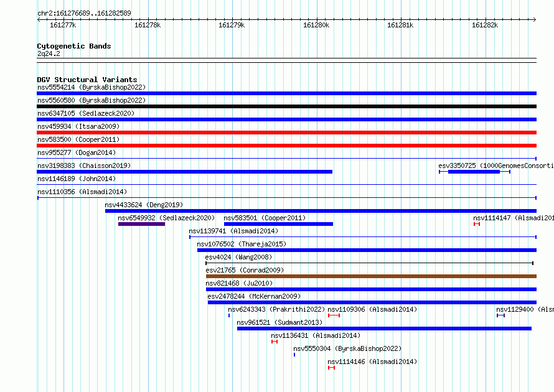Select the blue nsv821468 Ju2010 bar
The image size is (554, 392).
tap(371, 289)
